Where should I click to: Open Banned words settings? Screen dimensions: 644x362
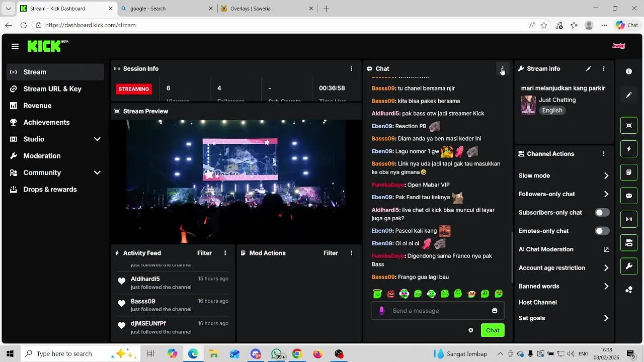(x=563, y=286)
